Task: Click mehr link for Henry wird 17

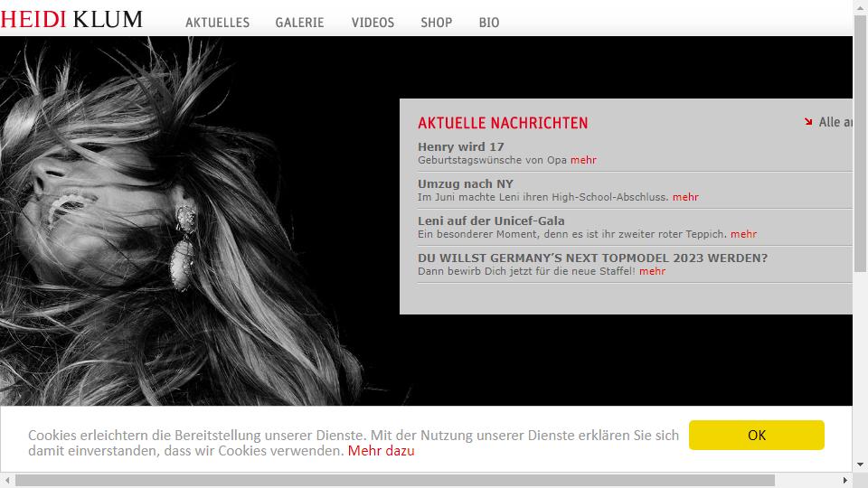Action: (583, 160)
